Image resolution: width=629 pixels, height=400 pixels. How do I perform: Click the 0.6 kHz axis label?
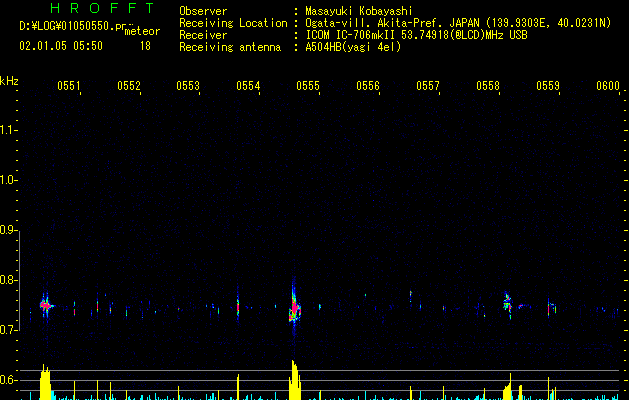click(8, 380)
